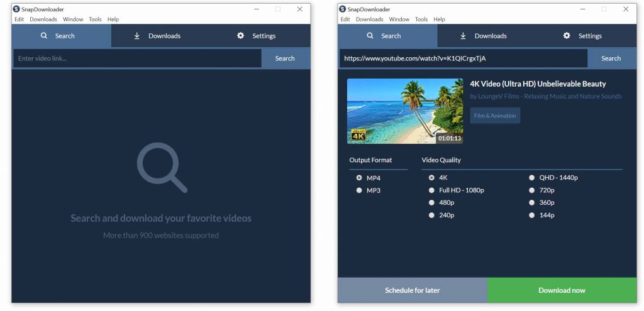Switch to Settings tab in left window
This screenshot has height=311, width=644.
coord(261,36)
